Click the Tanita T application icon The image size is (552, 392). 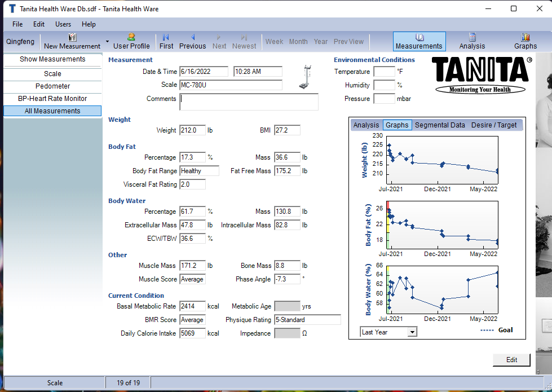[12, 8]
